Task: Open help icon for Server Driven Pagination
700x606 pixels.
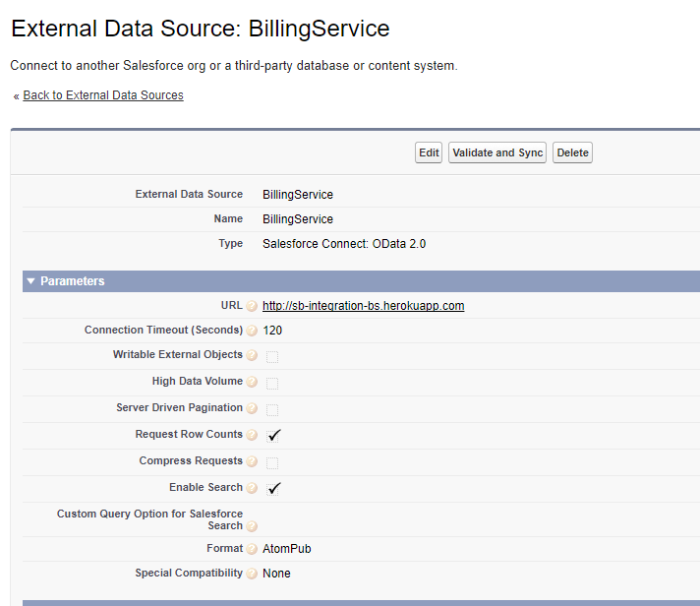Action: [252, 408]
